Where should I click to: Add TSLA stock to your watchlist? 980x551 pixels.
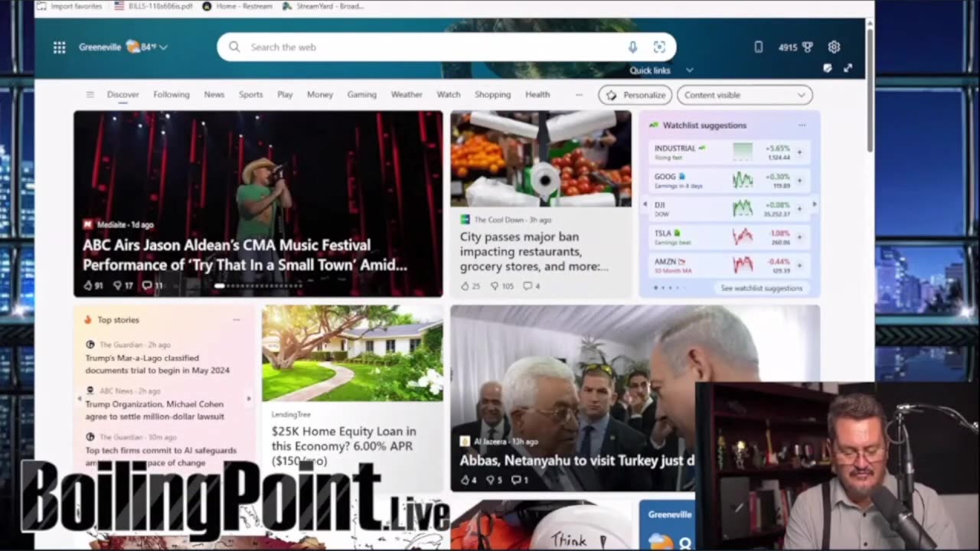pos(799,236)
